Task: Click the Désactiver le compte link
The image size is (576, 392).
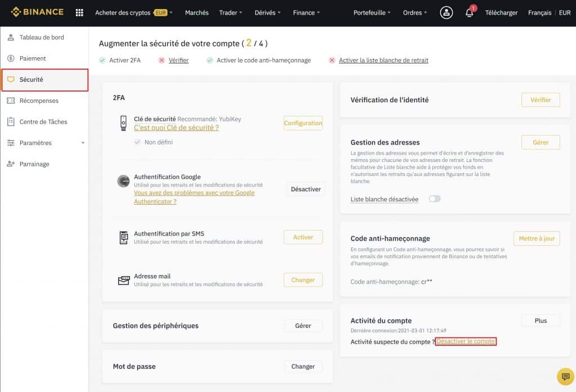Action: 466,341
